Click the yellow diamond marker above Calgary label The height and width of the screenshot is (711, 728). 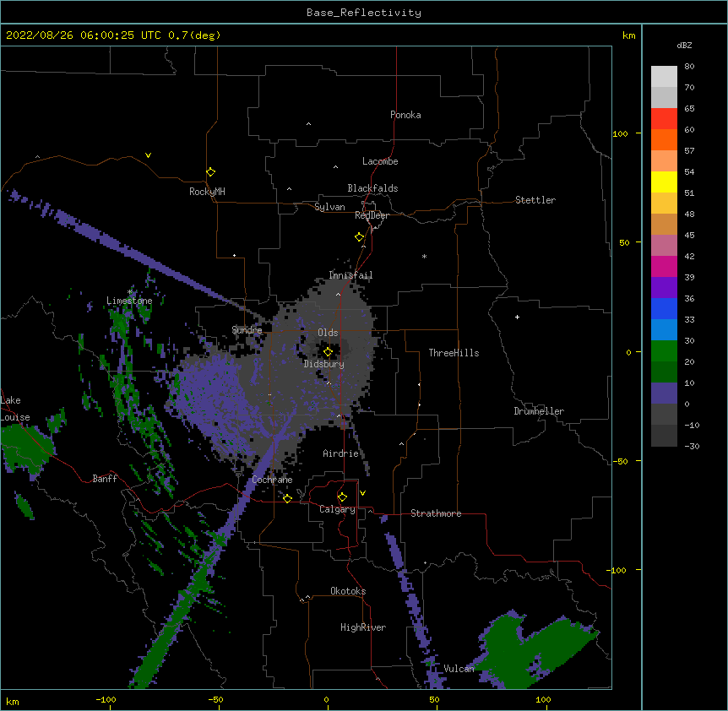point(342,497)
